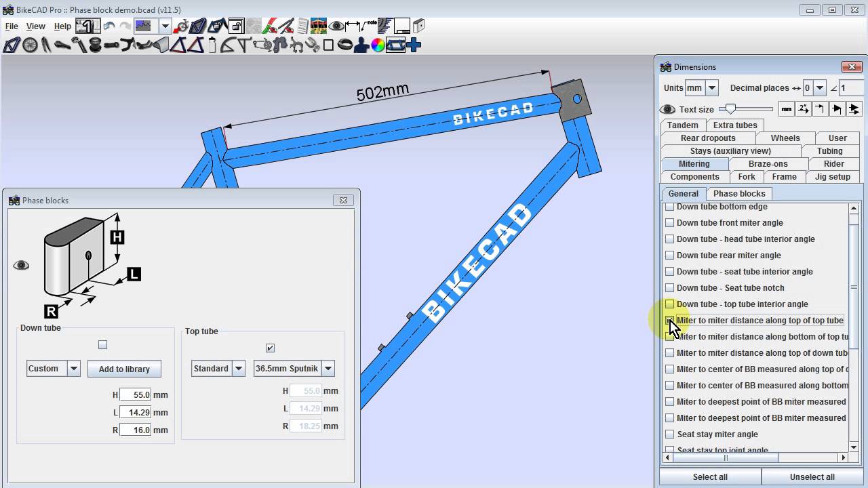Click the number 1 view icon in the toolbar

[x=87, y=26]
